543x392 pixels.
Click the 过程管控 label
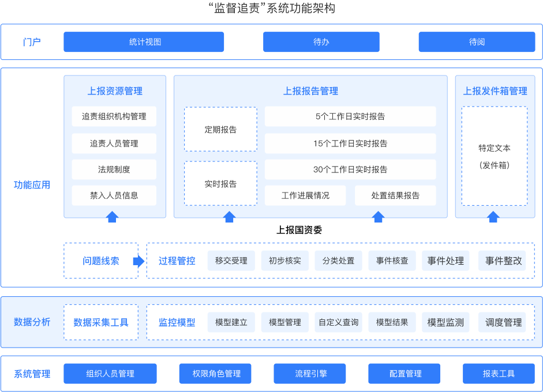click(177, 261)
